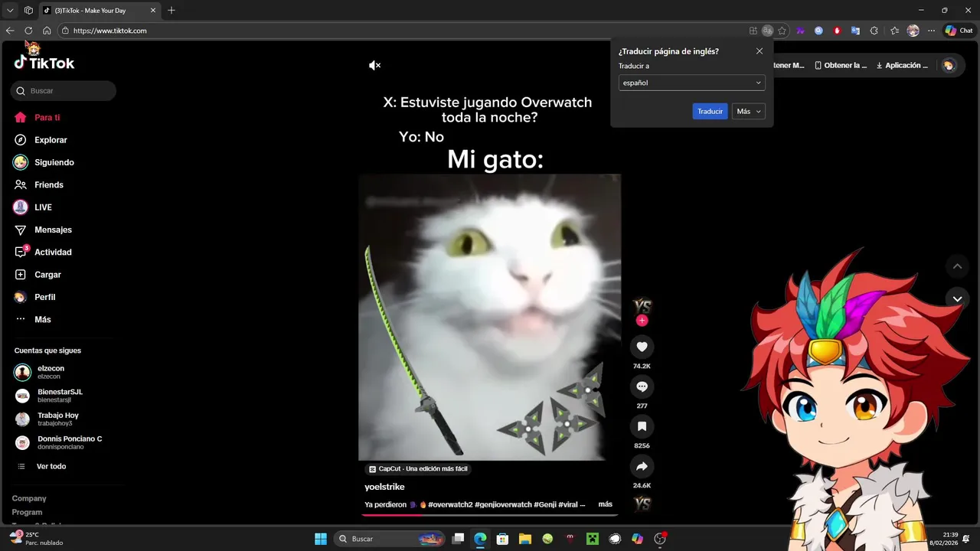Viewport: 980px width, 551px height.
Task: Open the Edge profile avatar
Action: pos(913,31)
